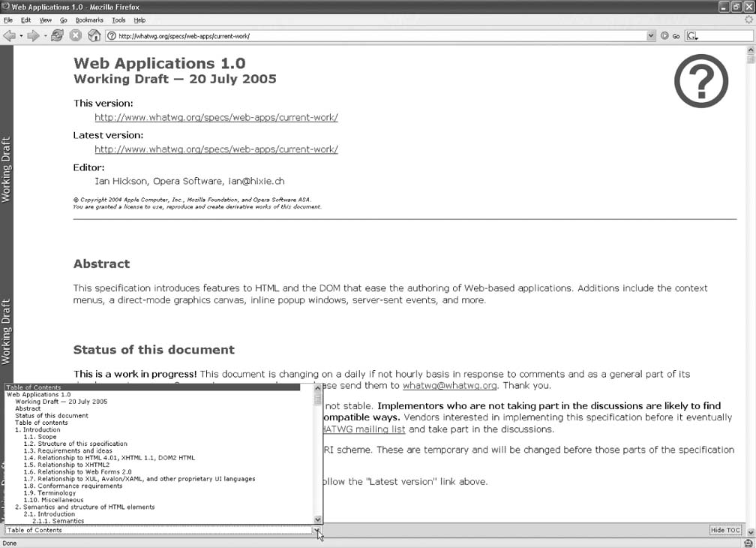The image size is (756, 548).
Task: Open the File menu
Action: pos(8,20)
